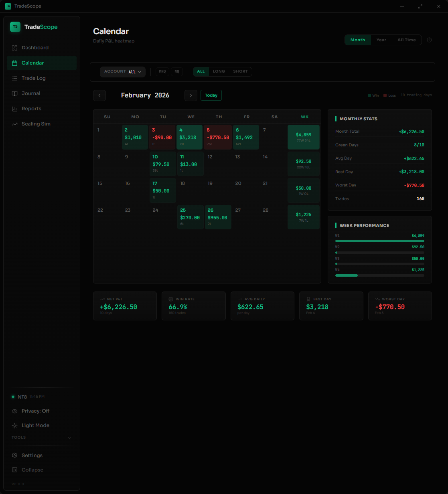
Task: Click the help icon near Month toggle
Action: click(429, 40)
